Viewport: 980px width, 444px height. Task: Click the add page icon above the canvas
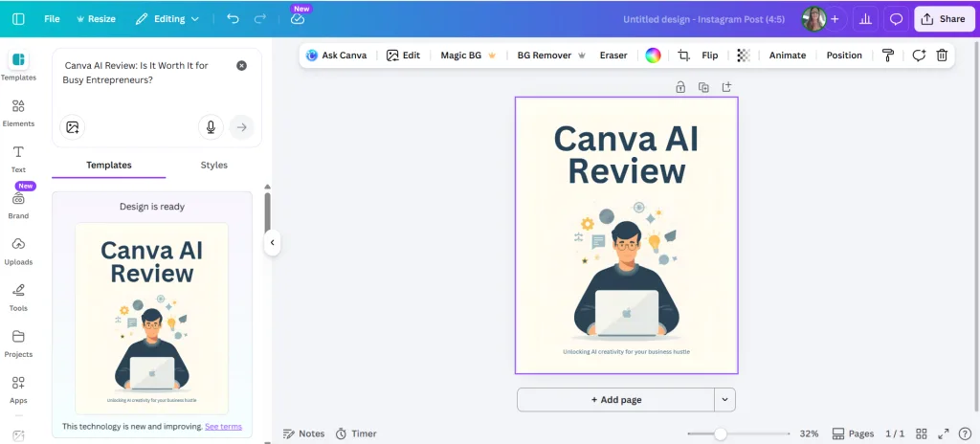pyautogui.click(x=726, y=87)
